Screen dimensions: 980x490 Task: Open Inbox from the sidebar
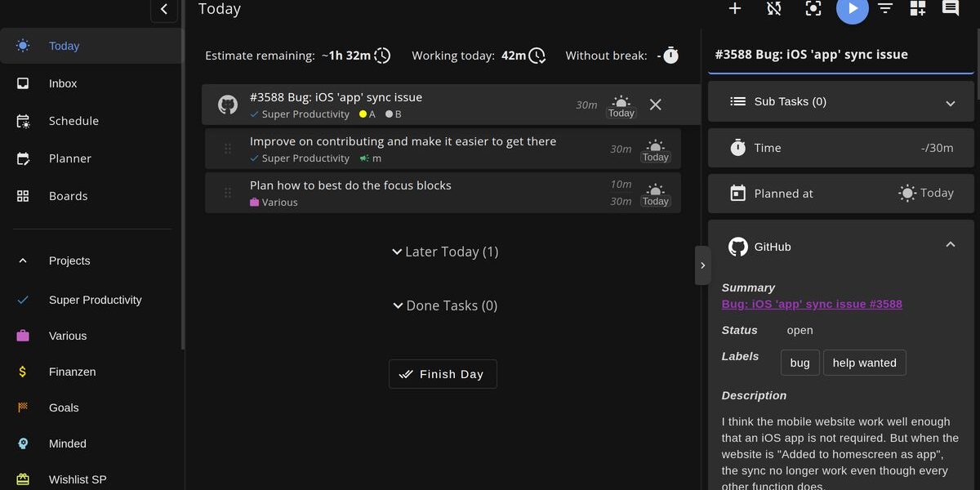(91, 83)
